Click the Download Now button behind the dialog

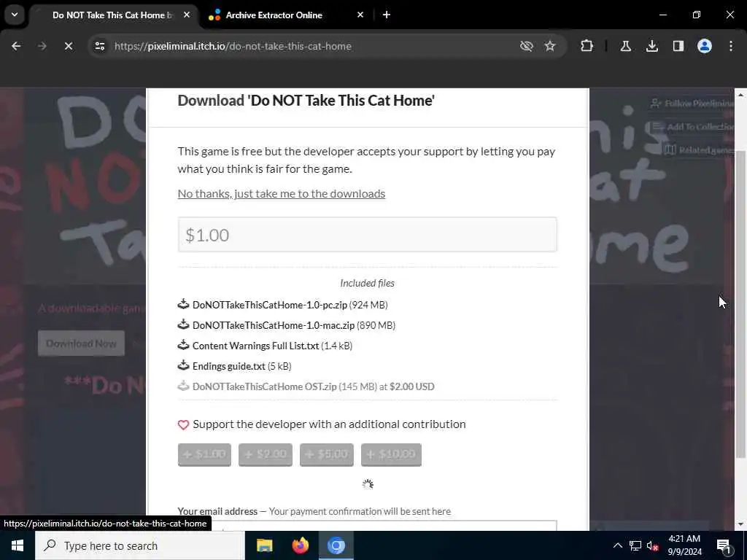pyautogui.click(x=81, y=343)
